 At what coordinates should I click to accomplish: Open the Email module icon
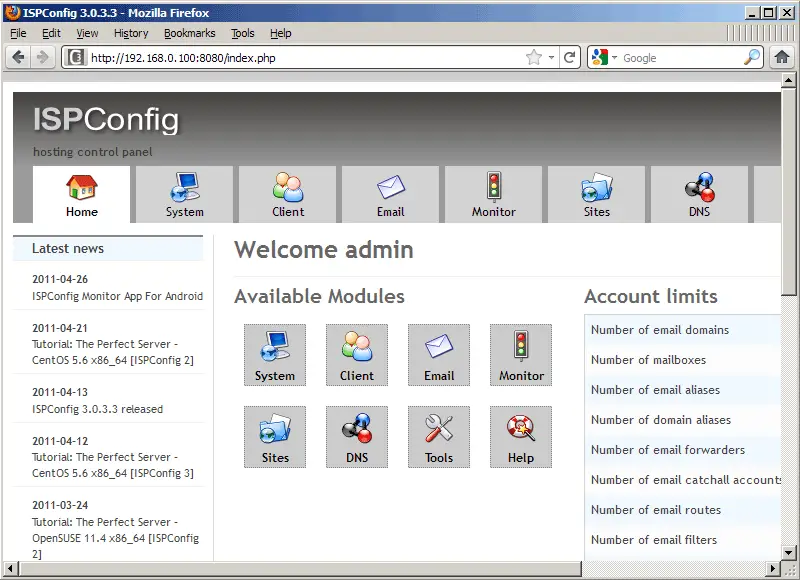point(439,355)
